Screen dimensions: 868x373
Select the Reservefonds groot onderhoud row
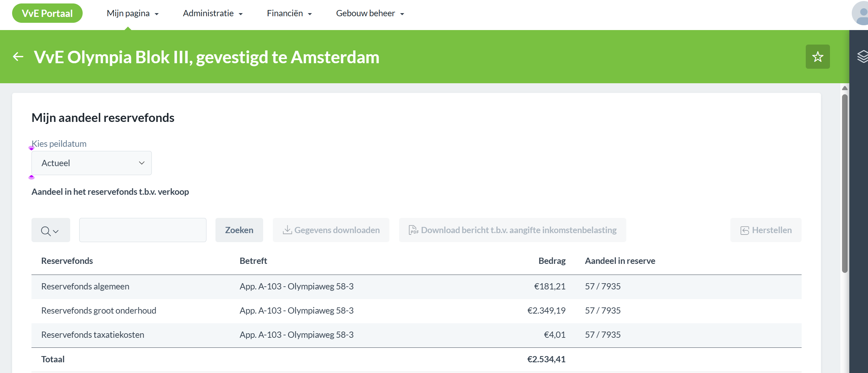99,310
